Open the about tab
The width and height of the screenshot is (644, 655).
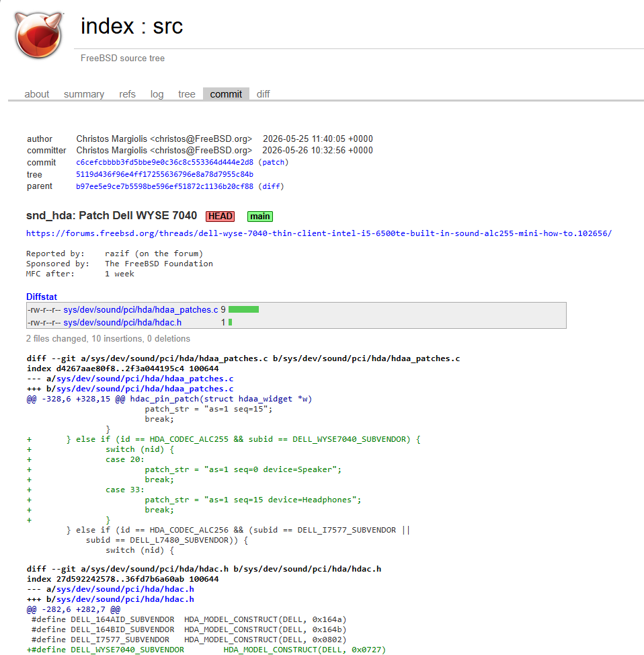point(37,94)
